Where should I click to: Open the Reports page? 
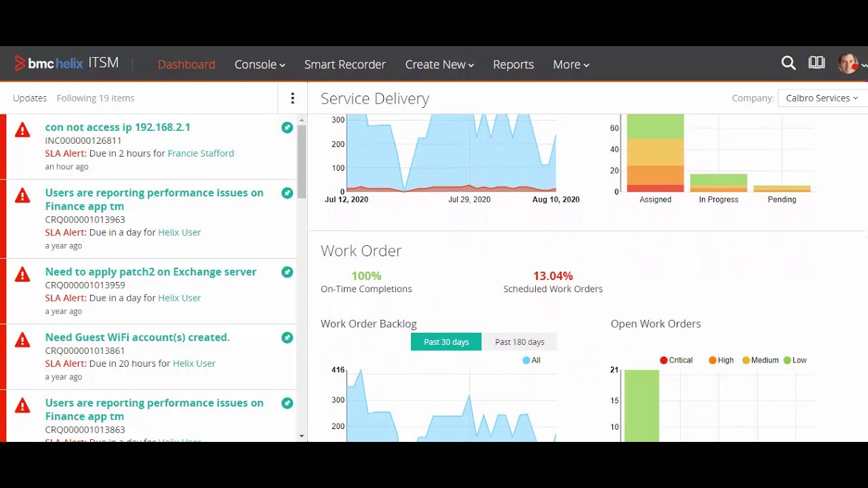click(x=513, y=64)
